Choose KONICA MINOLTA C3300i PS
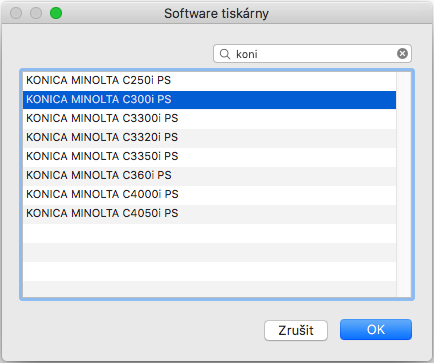 (209, 118)
